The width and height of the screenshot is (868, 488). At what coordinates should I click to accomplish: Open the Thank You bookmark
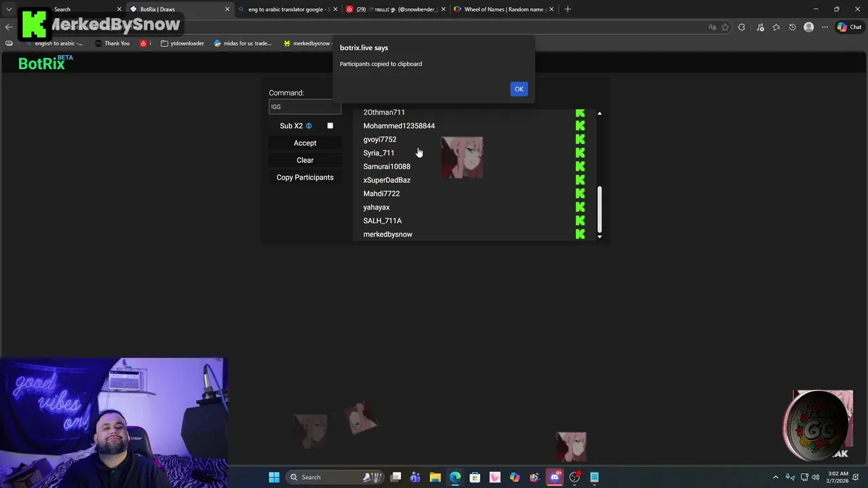pos(113,43)
